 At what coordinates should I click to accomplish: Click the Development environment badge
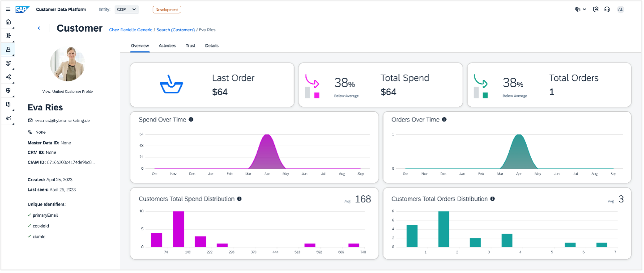pyautogui.click(x=167, y=9)
